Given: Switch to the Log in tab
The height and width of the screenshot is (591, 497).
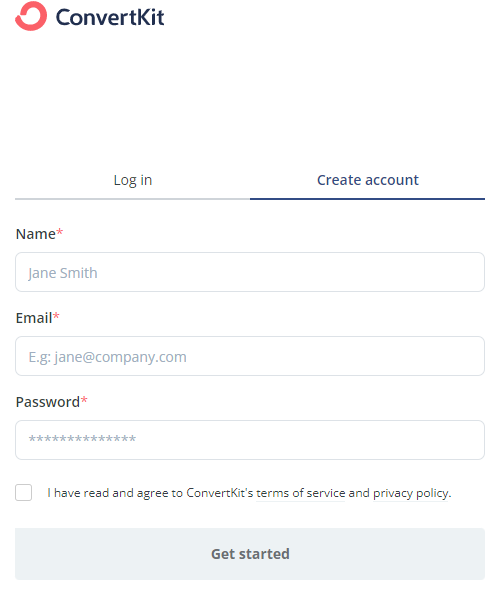Looking at the screenshot, I should [x=133, y=180].
